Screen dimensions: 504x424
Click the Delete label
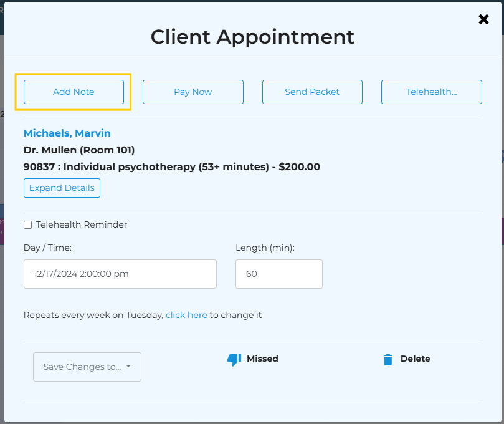coord(416,359)
